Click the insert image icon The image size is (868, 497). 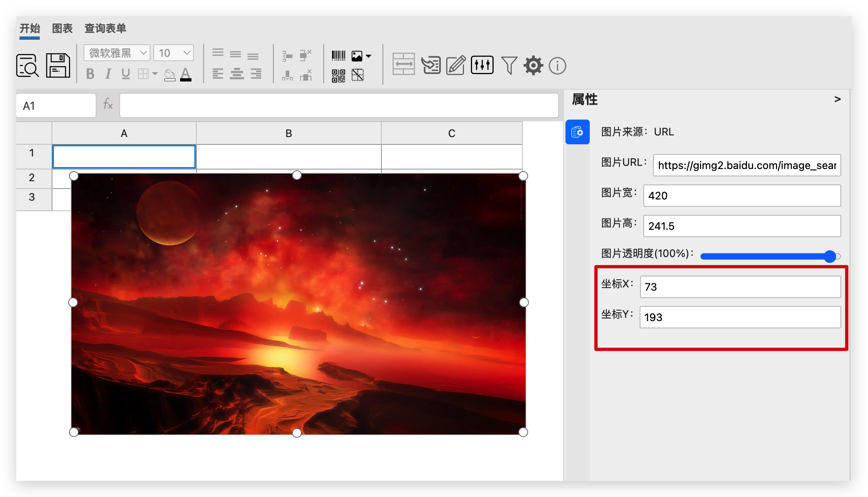coord(357,56)
